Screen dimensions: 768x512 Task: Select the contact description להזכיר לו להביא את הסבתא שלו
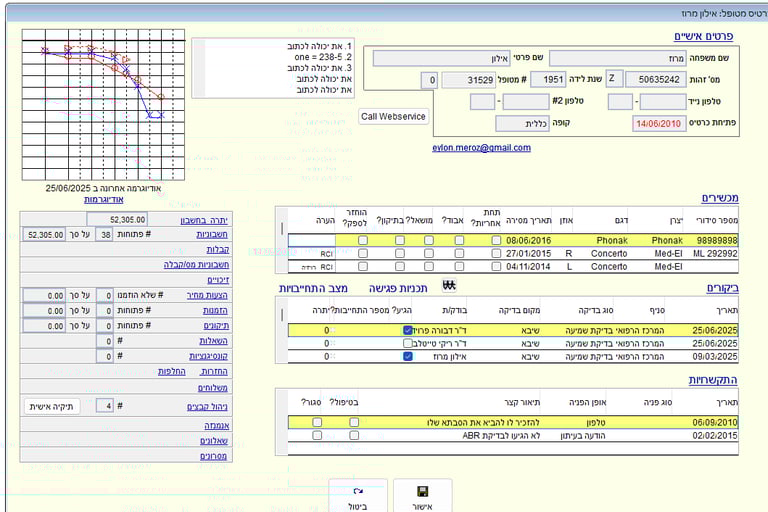tap(483, 422)
